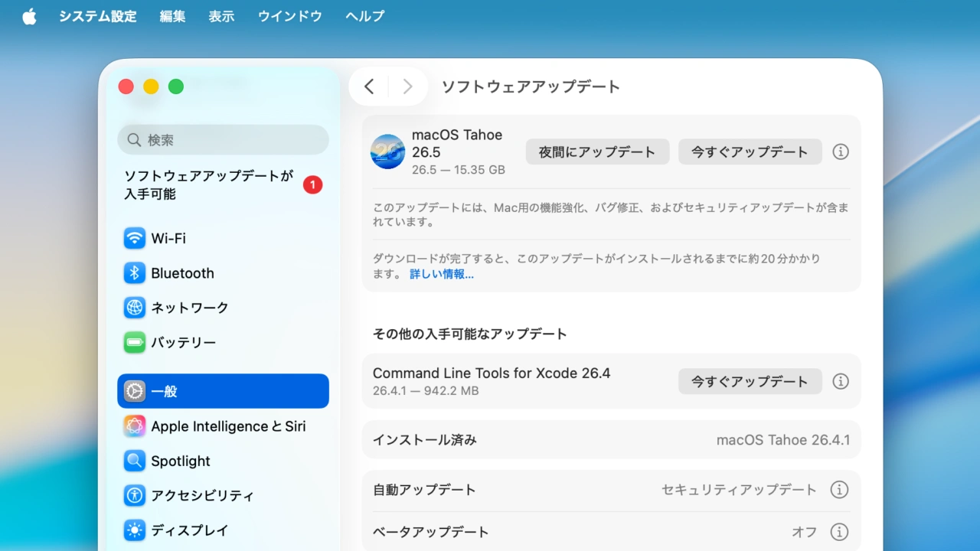Select the バッテリー battery icon
Image resolution: width=980 pixels, height=551 pixels.
[135, 343]
